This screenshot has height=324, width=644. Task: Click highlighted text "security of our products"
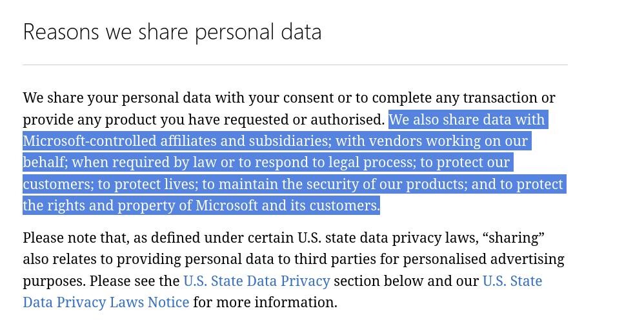387,184
